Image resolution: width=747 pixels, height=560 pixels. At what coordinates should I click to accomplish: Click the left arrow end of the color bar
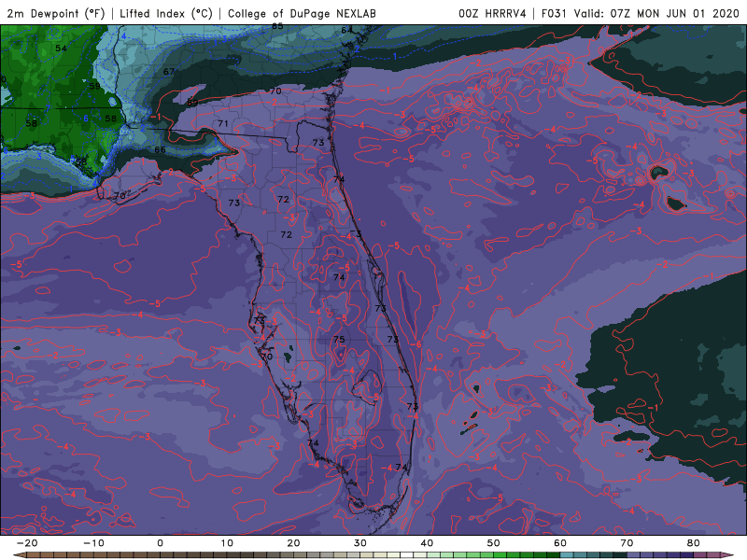point(19,555)
